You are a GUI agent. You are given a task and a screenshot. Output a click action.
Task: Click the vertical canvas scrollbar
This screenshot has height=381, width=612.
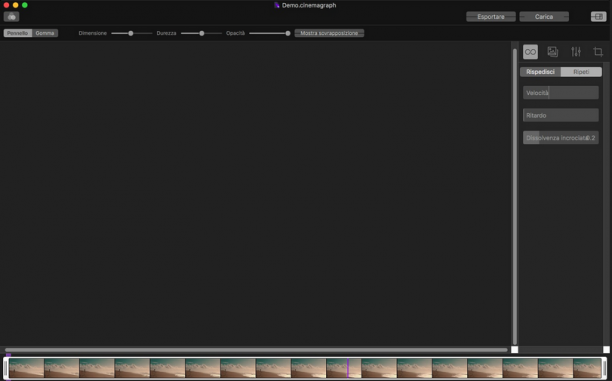515,196
